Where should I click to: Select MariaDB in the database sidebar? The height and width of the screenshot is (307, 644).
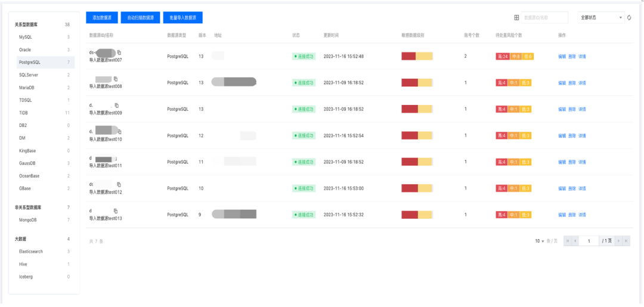coord(45,88)
